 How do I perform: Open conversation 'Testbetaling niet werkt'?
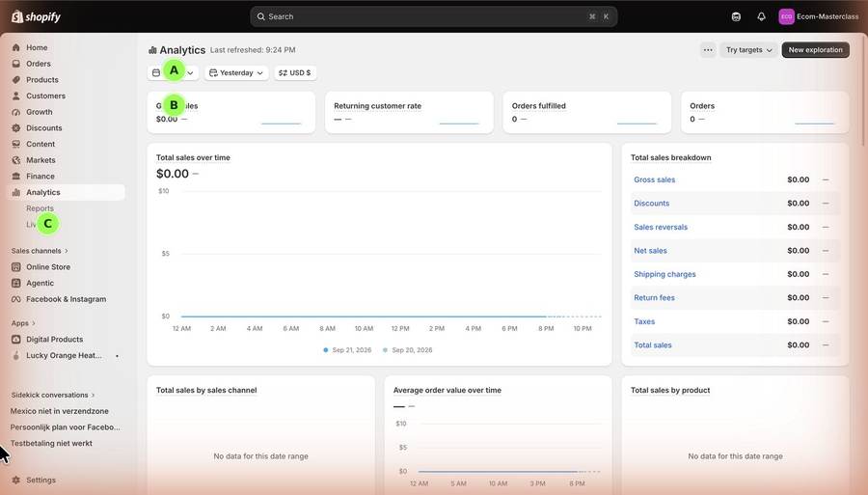pyautogui.click(x=51, y=443)
